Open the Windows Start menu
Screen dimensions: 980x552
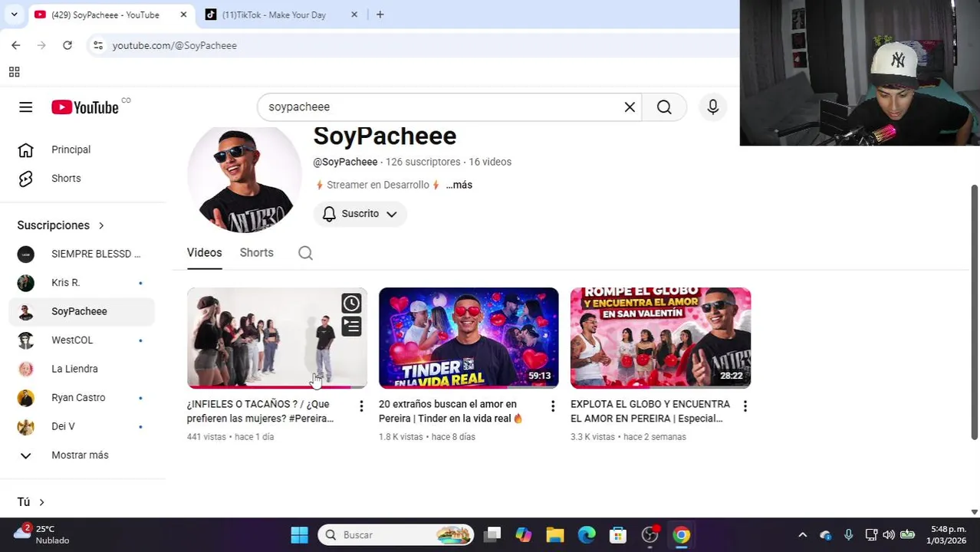click(x=299, y=535)
